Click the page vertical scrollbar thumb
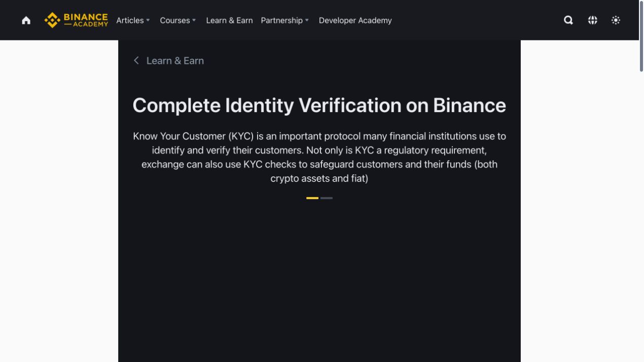 [641, 37]
